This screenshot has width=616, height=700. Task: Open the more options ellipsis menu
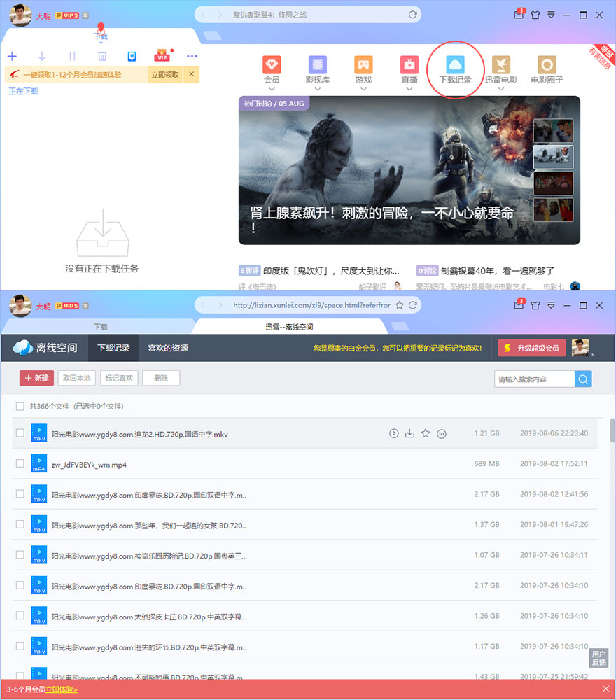[192, 56]
